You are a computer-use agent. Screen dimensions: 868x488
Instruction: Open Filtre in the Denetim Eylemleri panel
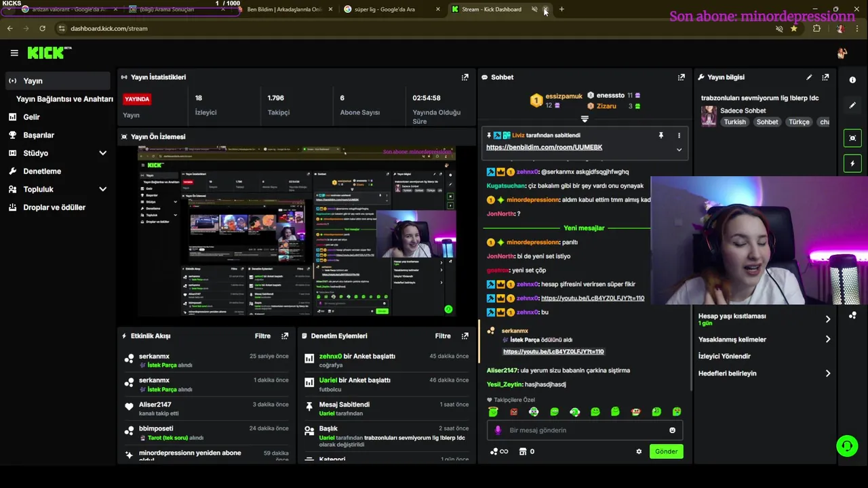(443, 335)
